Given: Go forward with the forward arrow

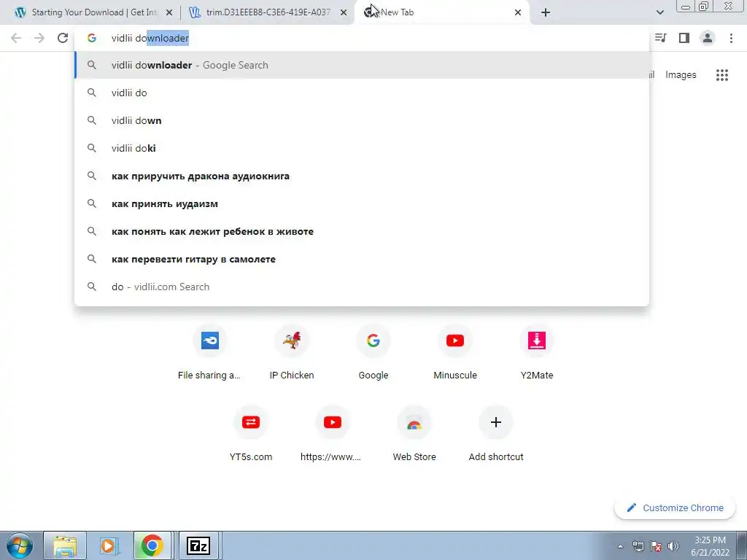Looking at the screenshot, I should coord(39,38).
